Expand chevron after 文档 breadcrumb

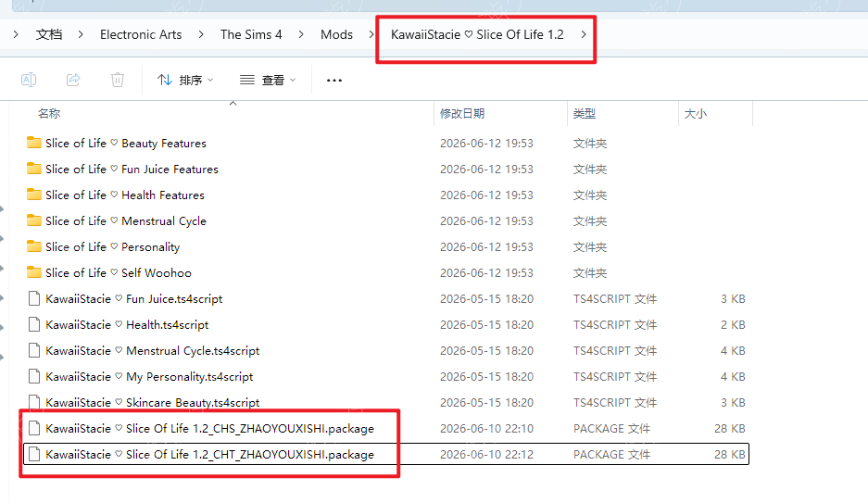[x=81, y=34]
